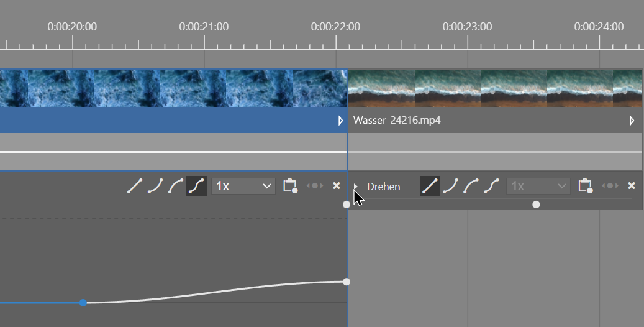Select the Wasser-24216.mp4 clip label
Screen dimensions: 644x327
pyautogui.click(x=397, y=121)
